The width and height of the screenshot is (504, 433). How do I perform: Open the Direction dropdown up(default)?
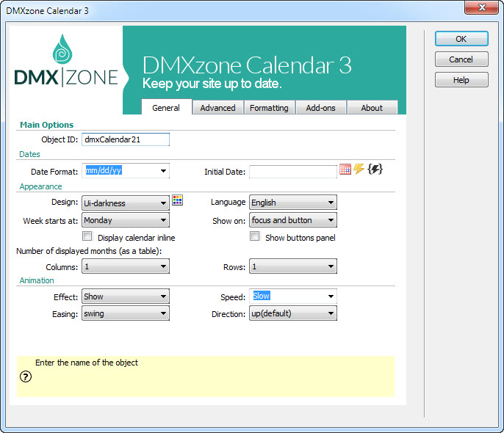293,313
